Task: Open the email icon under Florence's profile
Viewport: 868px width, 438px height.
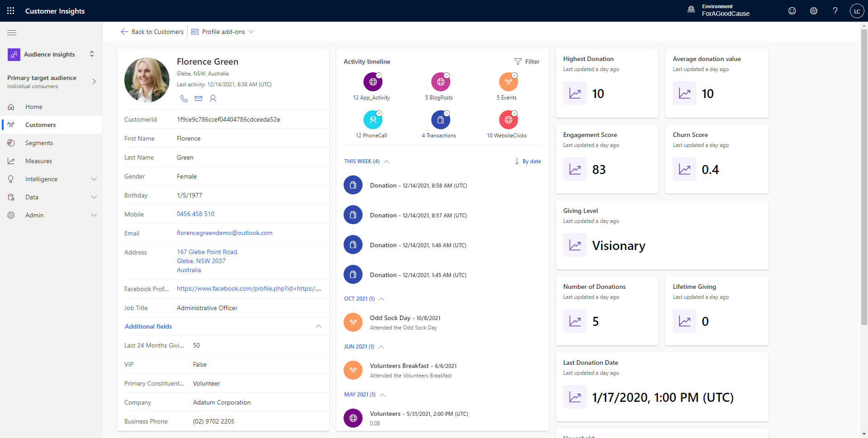Action: click(198, 99)
